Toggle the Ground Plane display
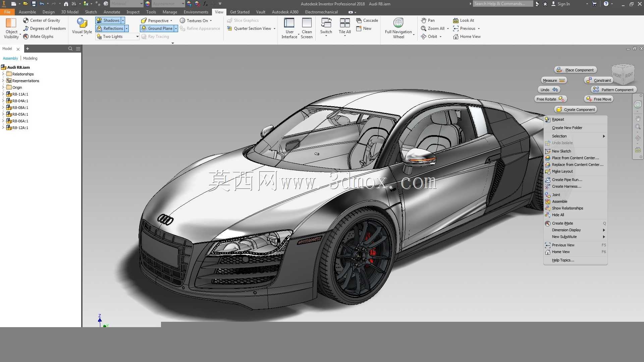Screen dimensions: 644x362 pos(157,28)
